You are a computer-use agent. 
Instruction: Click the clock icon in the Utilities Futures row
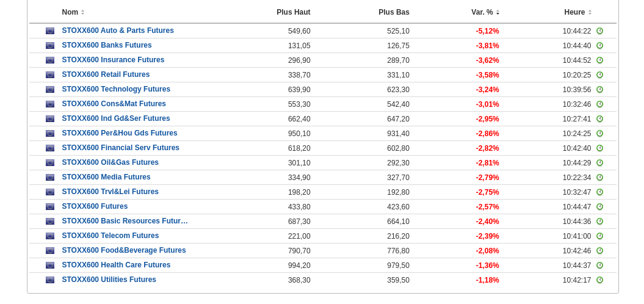pos(599,280)
